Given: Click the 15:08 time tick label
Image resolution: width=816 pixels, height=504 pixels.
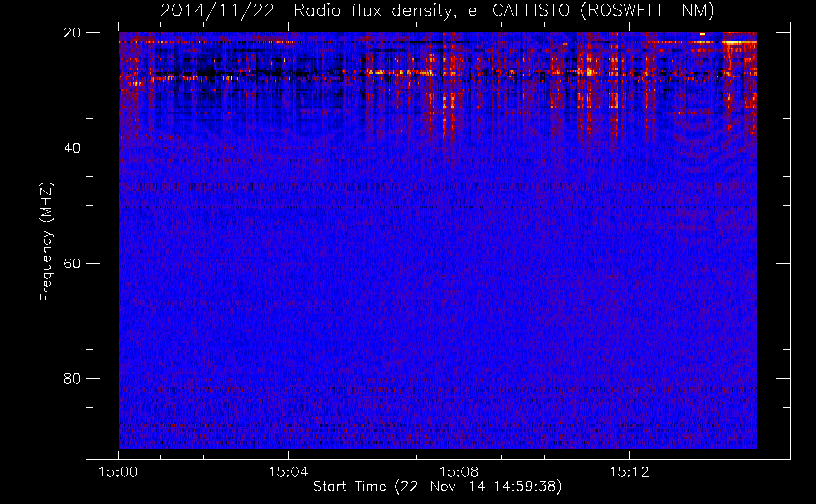Looking at the screenshot, I should (459, 472).
